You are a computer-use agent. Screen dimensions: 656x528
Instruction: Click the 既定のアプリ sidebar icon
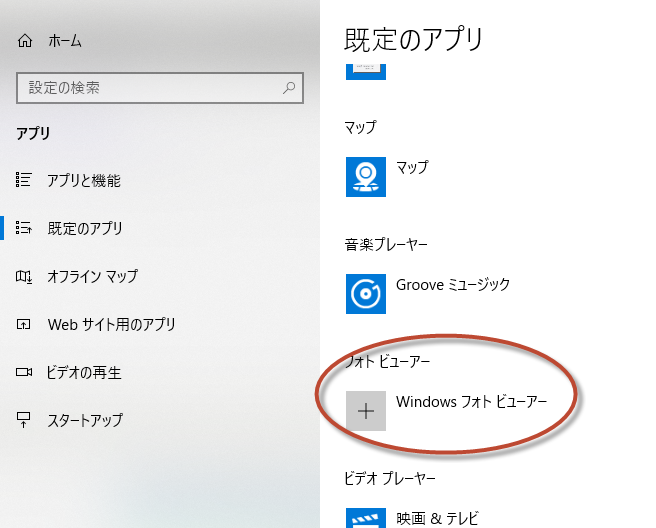pos(23,228)
